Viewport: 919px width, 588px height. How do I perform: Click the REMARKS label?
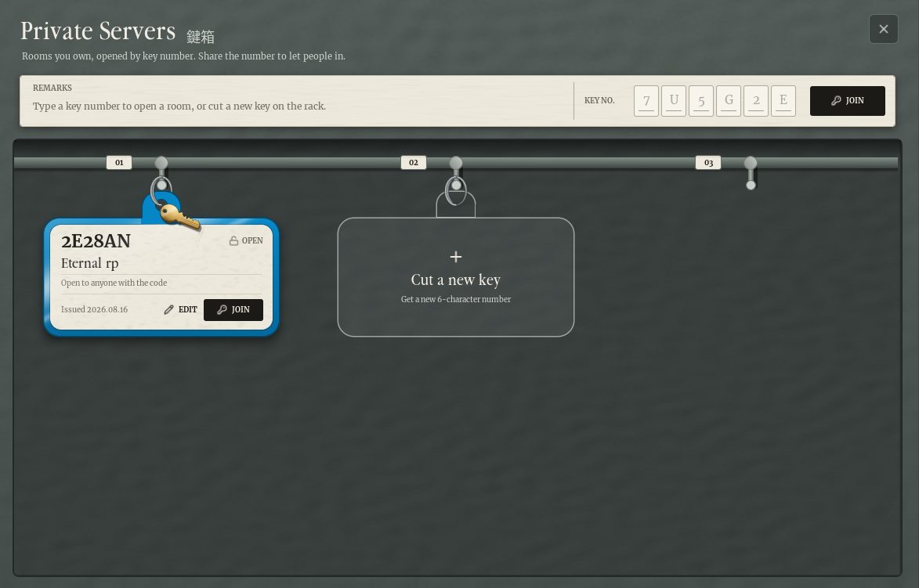pyautogui.click(x=52, y=88)
